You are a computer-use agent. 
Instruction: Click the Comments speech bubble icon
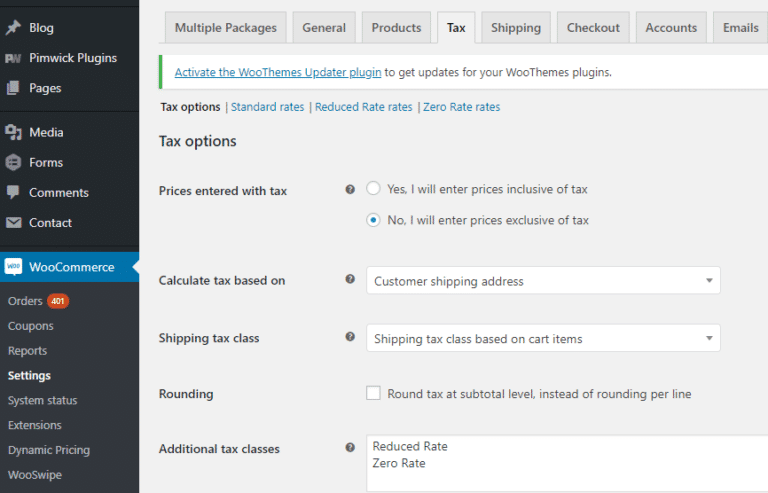tap(13, 192)
